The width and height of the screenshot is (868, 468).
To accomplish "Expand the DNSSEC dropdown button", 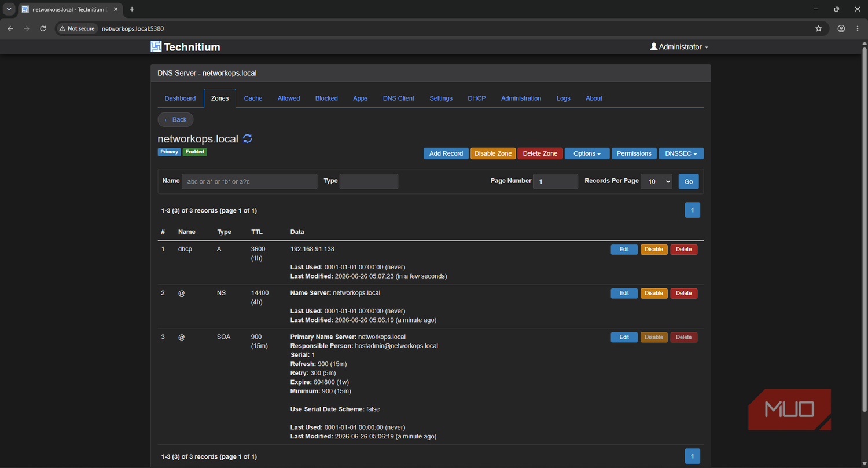I will point(681,153).
